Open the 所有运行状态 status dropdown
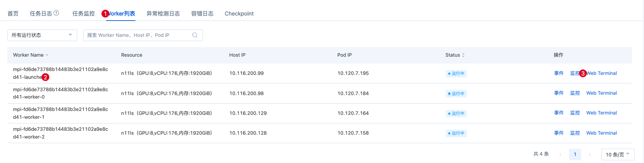 [x=42, y=35]
